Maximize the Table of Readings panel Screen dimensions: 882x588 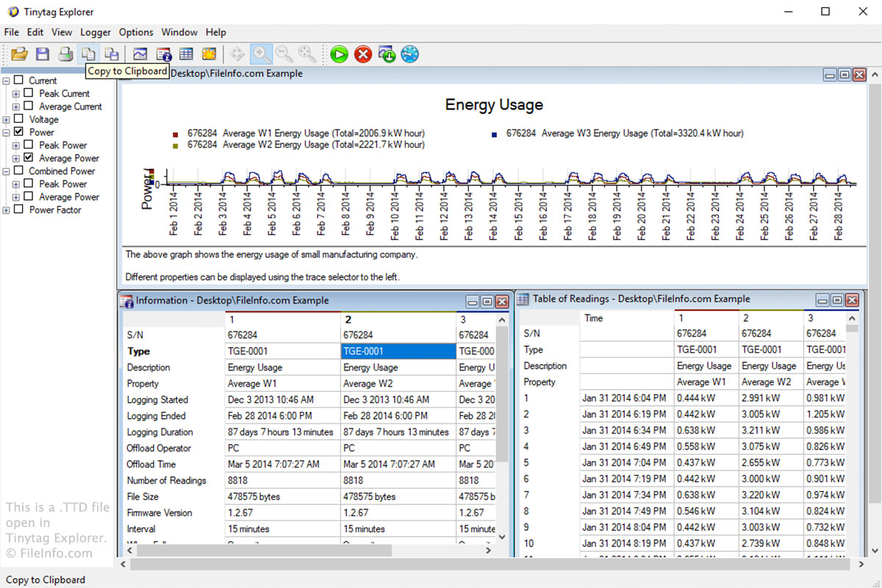tap(839, 300)
